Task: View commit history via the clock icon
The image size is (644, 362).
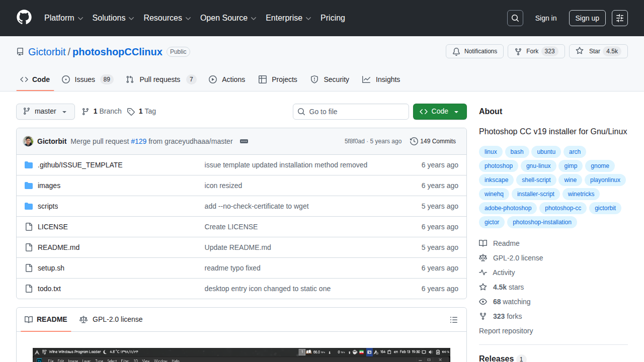Action: (x=414, y=141)
